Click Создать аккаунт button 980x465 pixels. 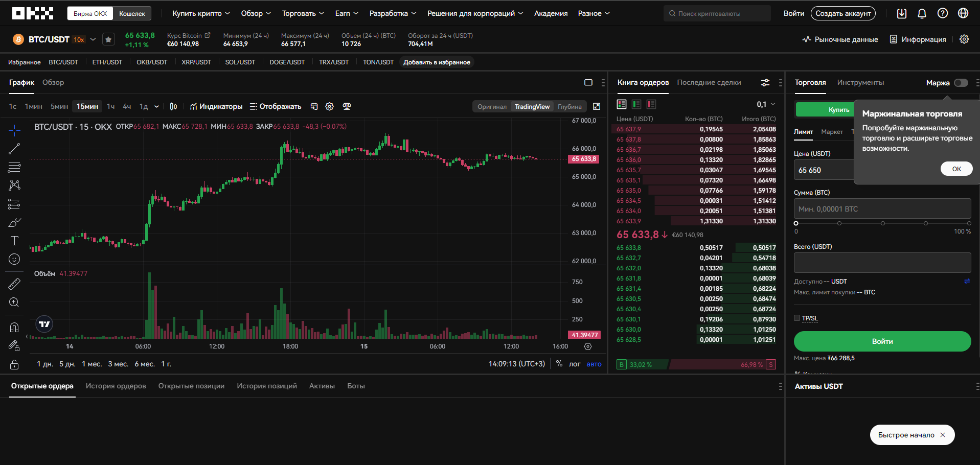click(843, 13)
